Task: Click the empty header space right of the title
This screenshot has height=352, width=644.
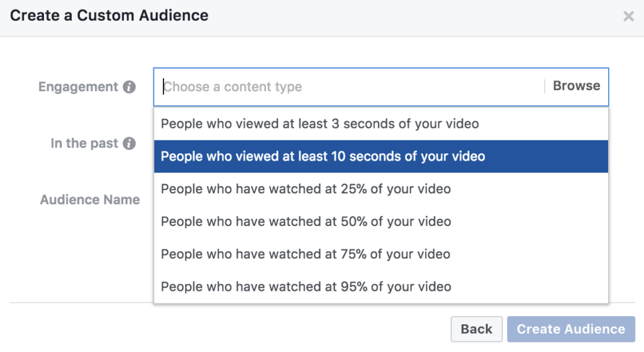Action: [409, 16]
